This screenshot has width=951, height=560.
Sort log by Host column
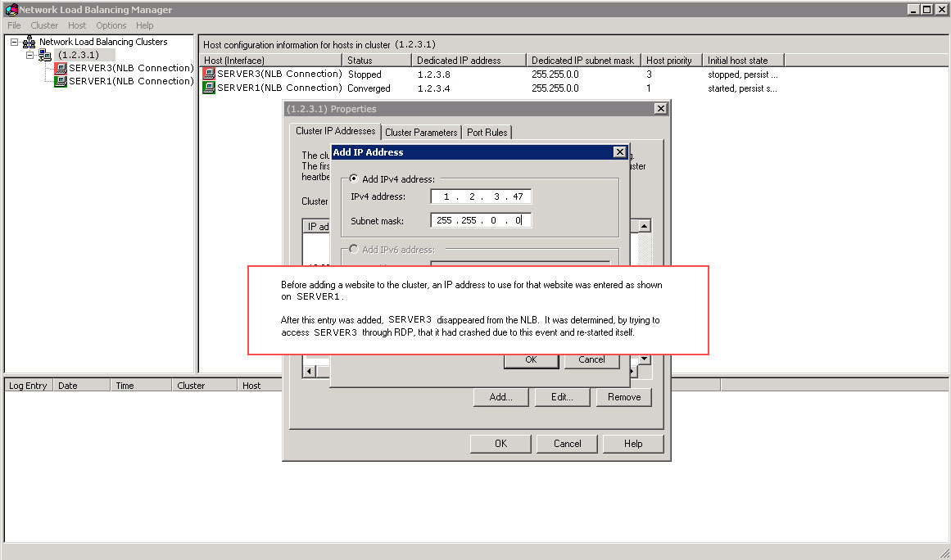[x=260, y=386]
